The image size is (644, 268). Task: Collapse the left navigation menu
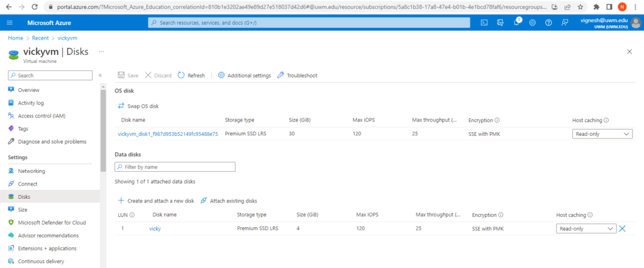tap(100, 75)
